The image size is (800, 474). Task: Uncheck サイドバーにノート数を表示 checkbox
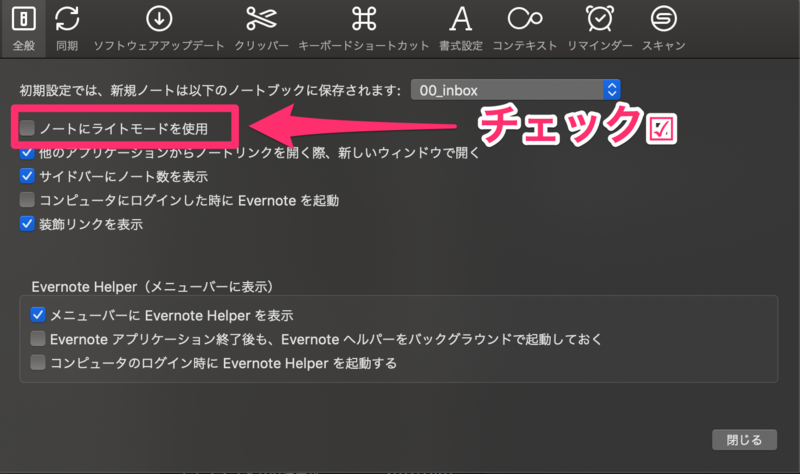coord(27,176)
